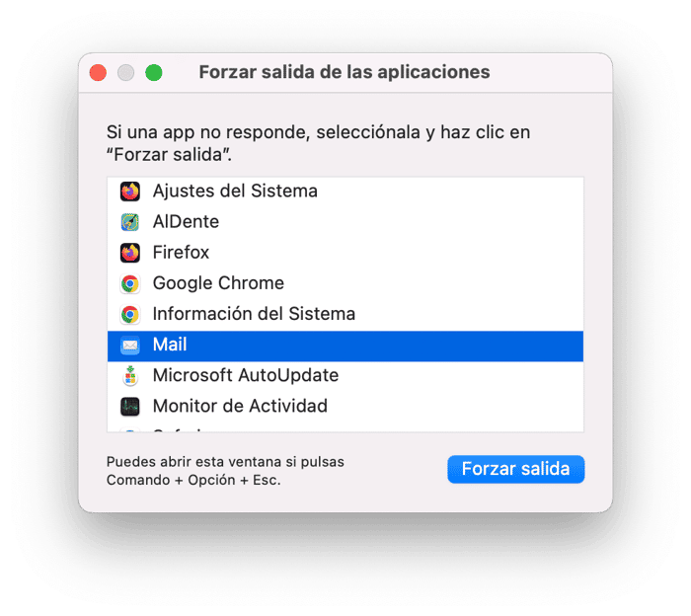Select Monitor de Actividad entry
The height and width of the screenshot is (616, 691).
click(x=345, y=407)
